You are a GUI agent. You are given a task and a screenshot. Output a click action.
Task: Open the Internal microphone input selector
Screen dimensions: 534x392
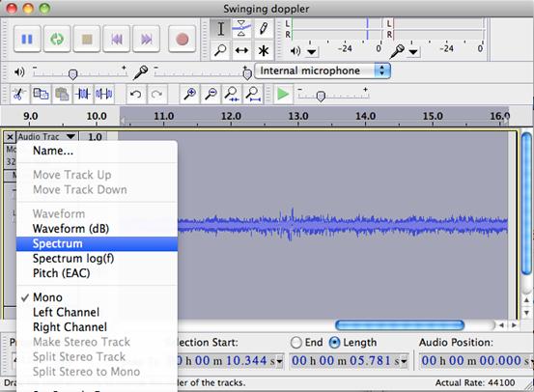(323, 70)
